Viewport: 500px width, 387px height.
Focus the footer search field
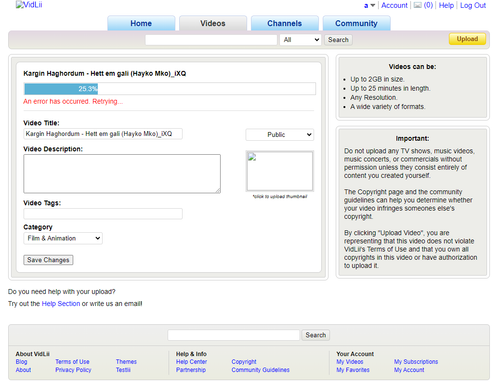point(233,335)
